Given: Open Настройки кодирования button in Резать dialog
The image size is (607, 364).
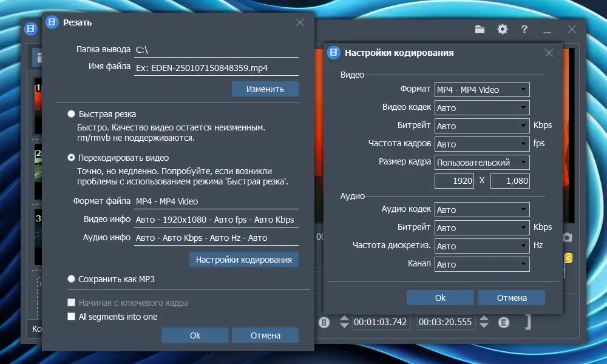Looking at the screenshot, I should 244,260.
